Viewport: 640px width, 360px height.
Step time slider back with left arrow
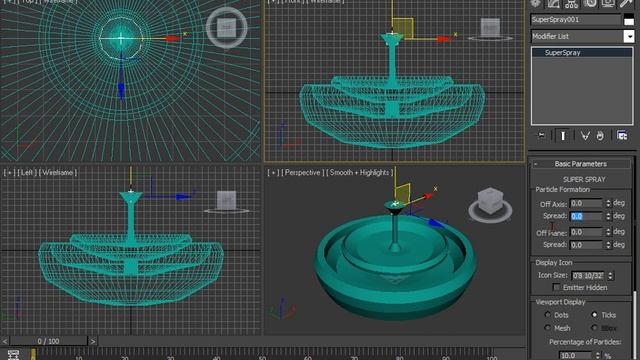pos(5,341)
